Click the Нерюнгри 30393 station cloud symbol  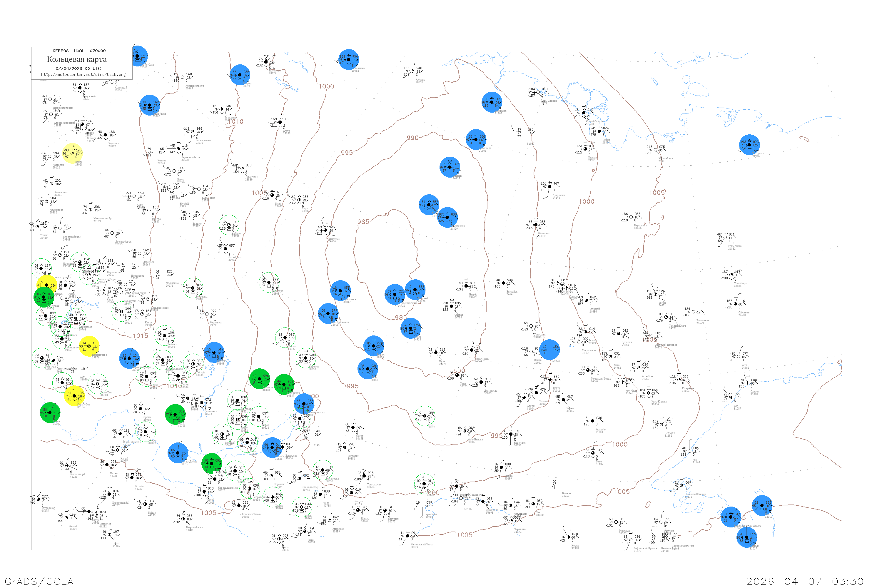[x=511, y=434]
